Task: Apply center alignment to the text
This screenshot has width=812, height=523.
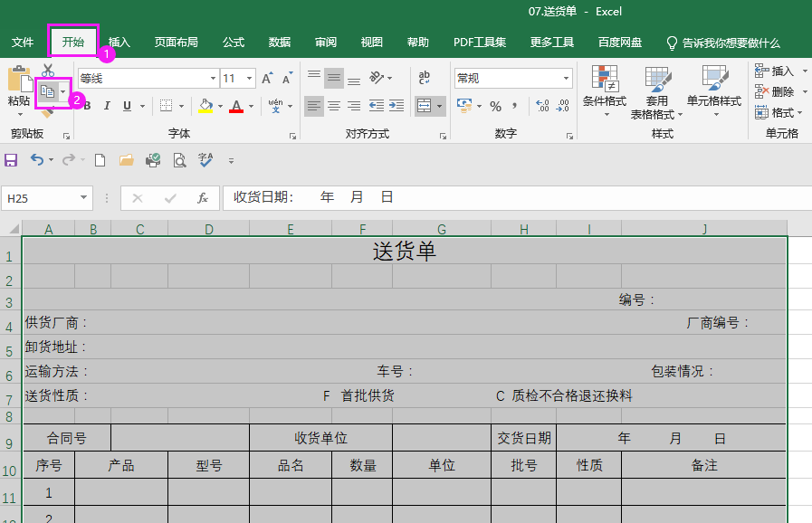Action: pos(333,106)
